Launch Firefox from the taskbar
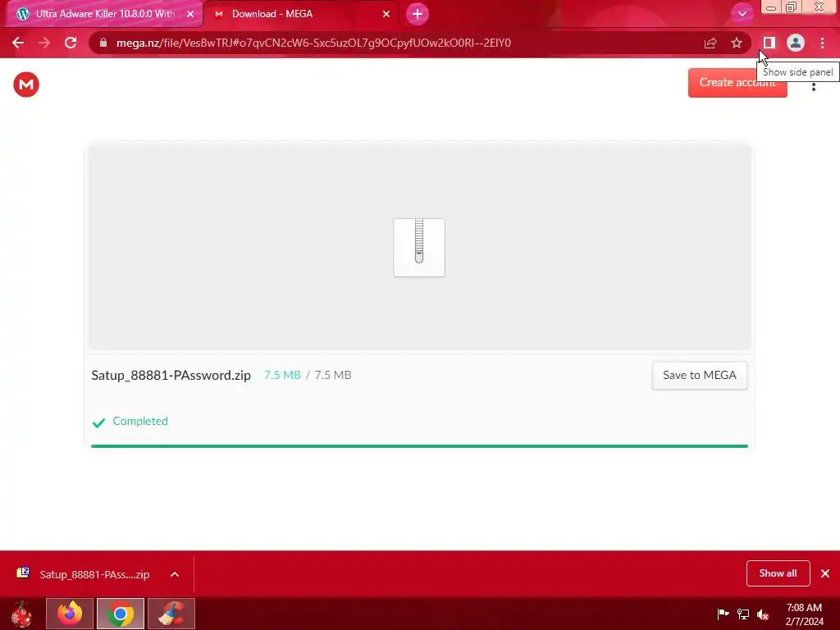840x630 pixels. [x=70, y=614]
